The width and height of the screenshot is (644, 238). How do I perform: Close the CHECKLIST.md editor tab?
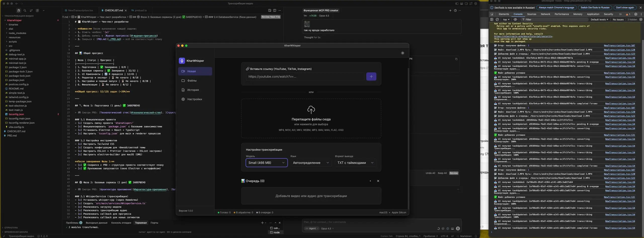(x=126, y=11)
